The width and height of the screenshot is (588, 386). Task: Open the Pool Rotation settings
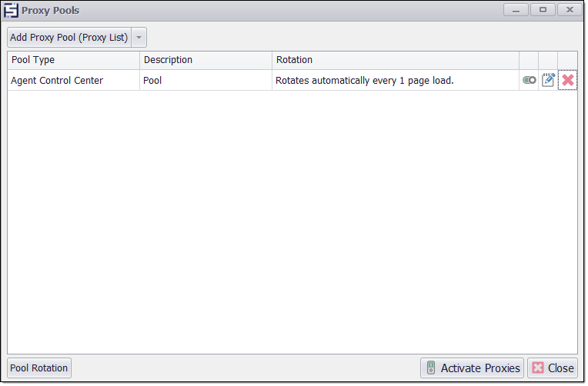click(x=39, y=368)
